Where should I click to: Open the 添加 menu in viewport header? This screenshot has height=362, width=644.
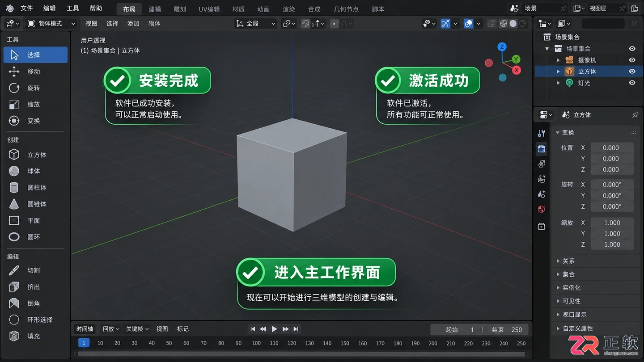133,24
